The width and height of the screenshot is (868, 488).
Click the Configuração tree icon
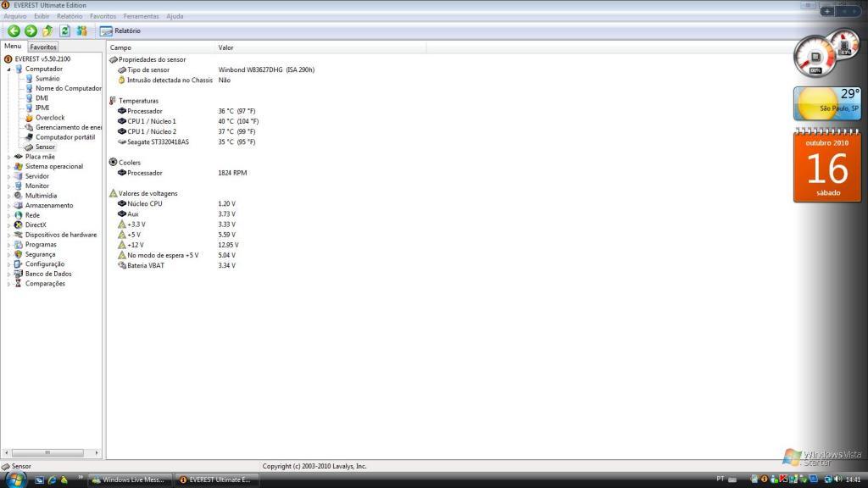pos(19,264)
